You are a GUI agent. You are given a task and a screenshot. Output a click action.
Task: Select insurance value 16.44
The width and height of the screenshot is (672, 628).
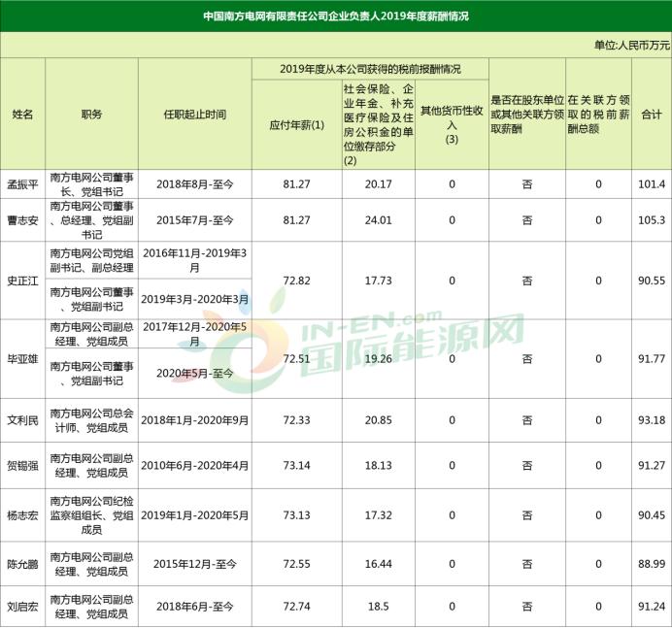[x=379, y=564]
